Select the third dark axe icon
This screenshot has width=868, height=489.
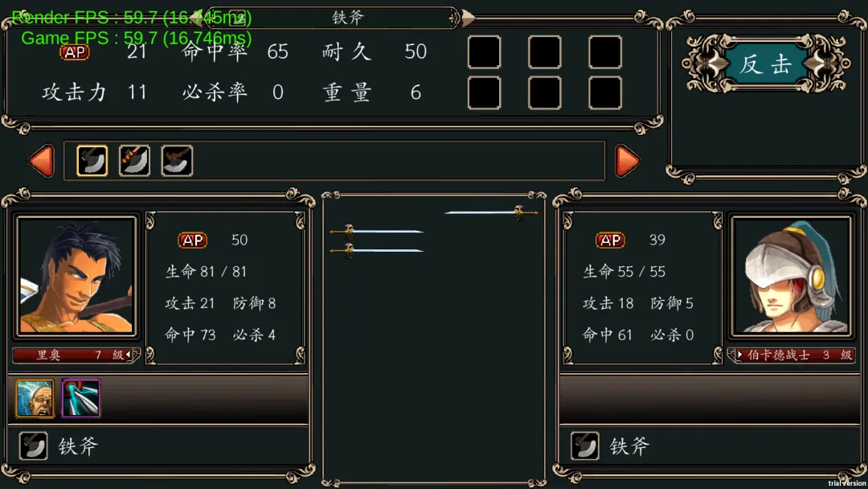point(177,161)
